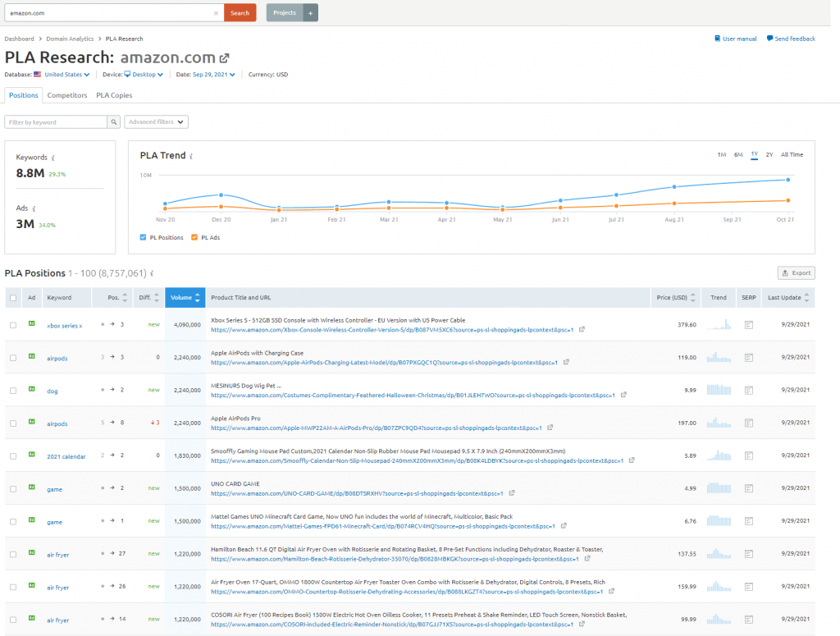The width and height of the screenshot is (840, 636).
Task: View ad icon for game 4.99 row
Action: (32, 487)
